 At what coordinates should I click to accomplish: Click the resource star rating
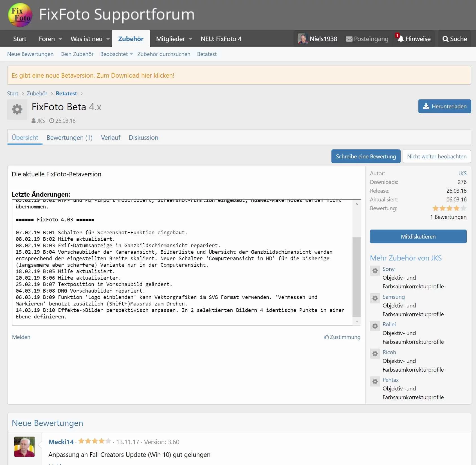[449, 208]
